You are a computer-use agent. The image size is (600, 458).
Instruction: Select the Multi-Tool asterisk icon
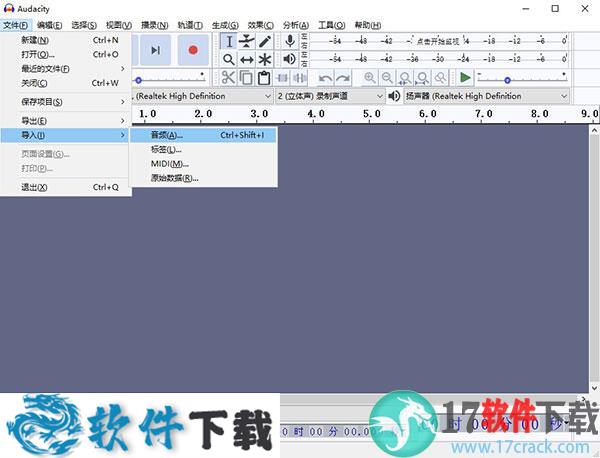click(x=265, y=59)
